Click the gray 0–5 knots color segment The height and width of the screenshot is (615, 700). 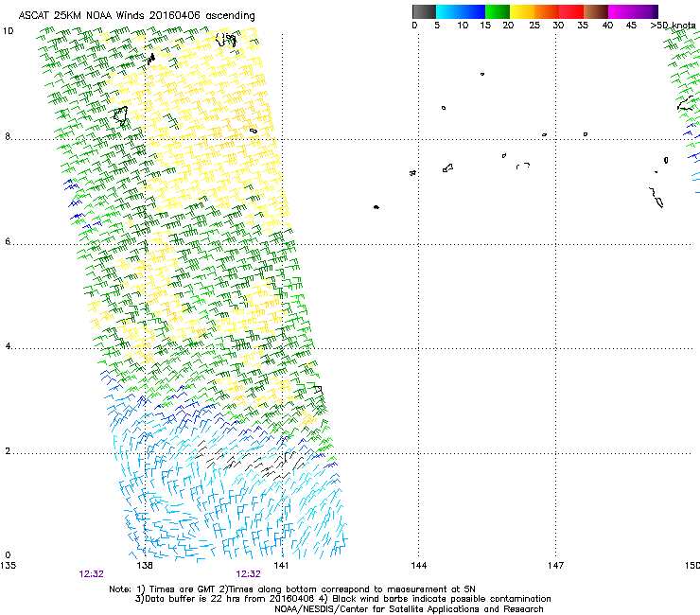[424, 11]
